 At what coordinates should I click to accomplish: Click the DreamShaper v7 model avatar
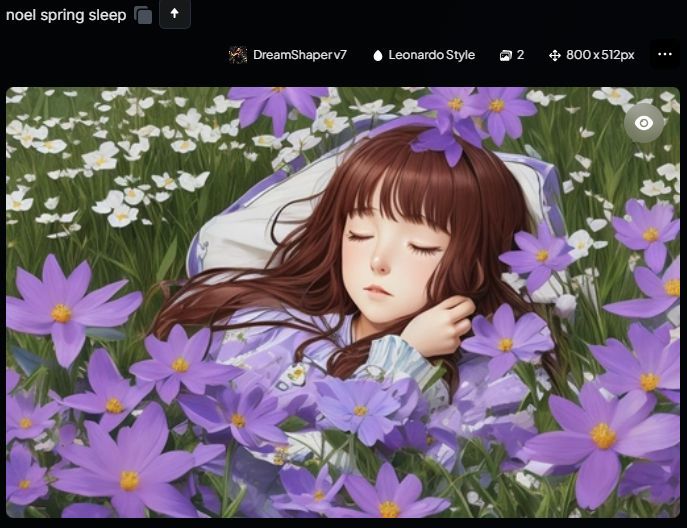pyautogui.click(x=238, y=55)
